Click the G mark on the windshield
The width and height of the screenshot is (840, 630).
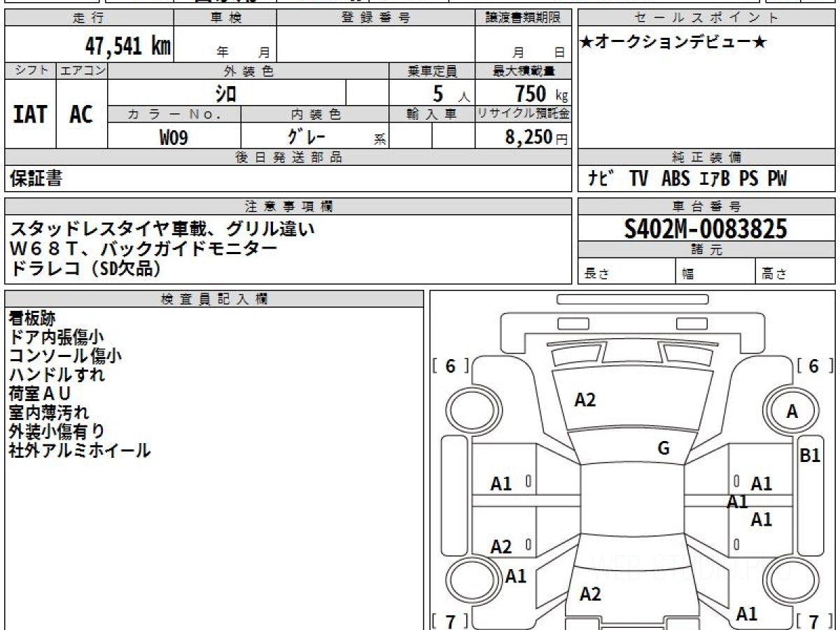tap(664, 449)
